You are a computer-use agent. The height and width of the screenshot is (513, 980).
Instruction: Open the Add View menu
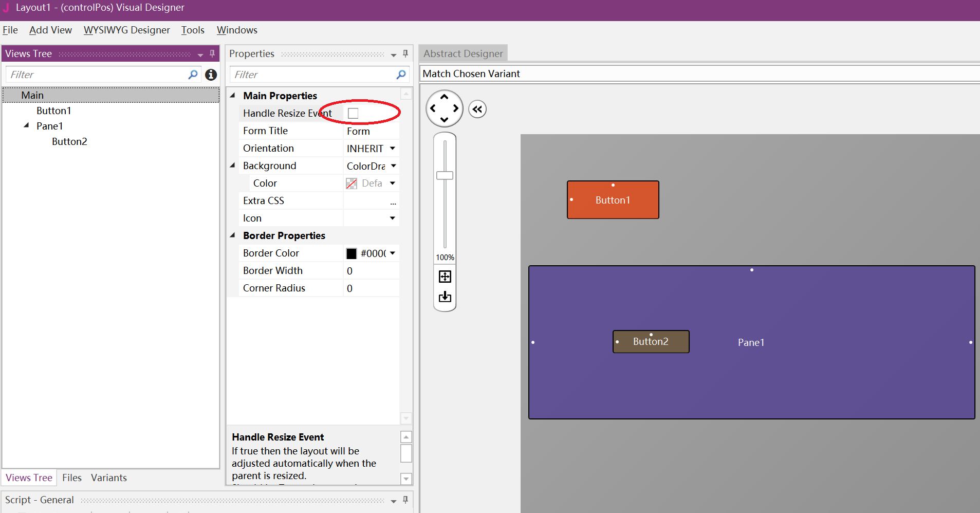pos(50,30)
